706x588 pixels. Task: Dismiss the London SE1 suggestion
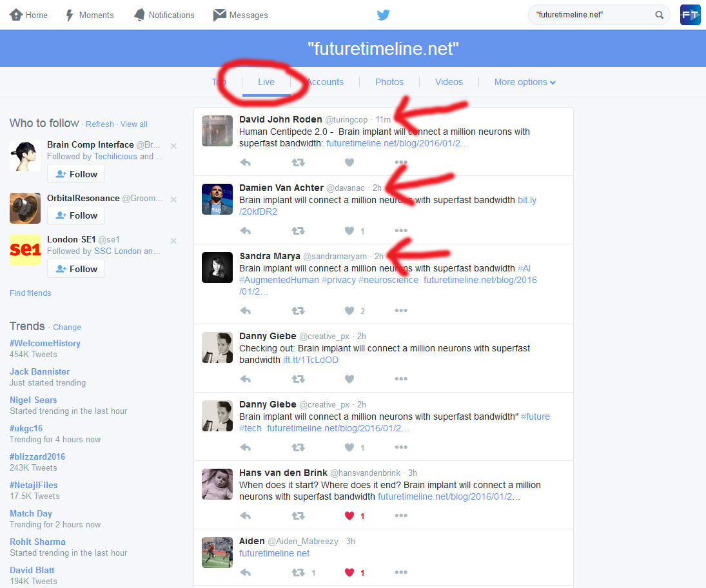pos(173,241)
